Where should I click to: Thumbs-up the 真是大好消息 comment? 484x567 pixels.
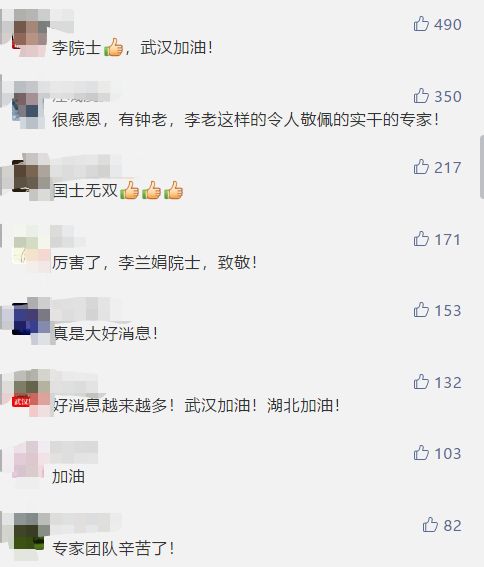[421, 310]
